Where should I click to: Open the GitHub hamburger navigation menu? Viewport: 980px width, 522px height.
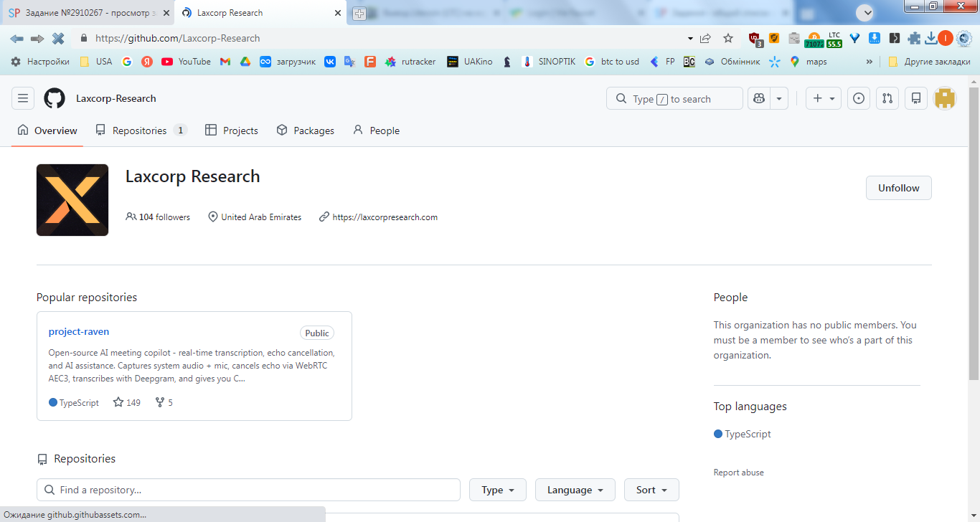tap(23, 98)
